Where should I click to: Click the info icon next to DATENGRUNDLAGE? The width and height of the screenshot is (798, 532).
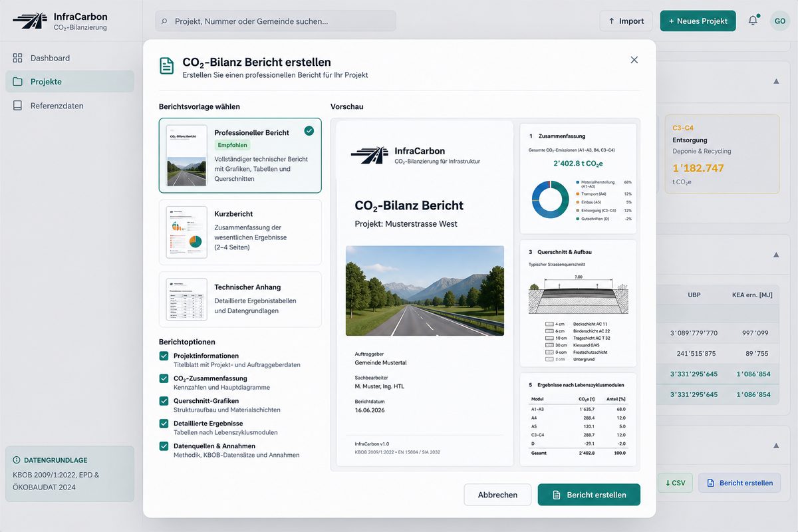17,460
